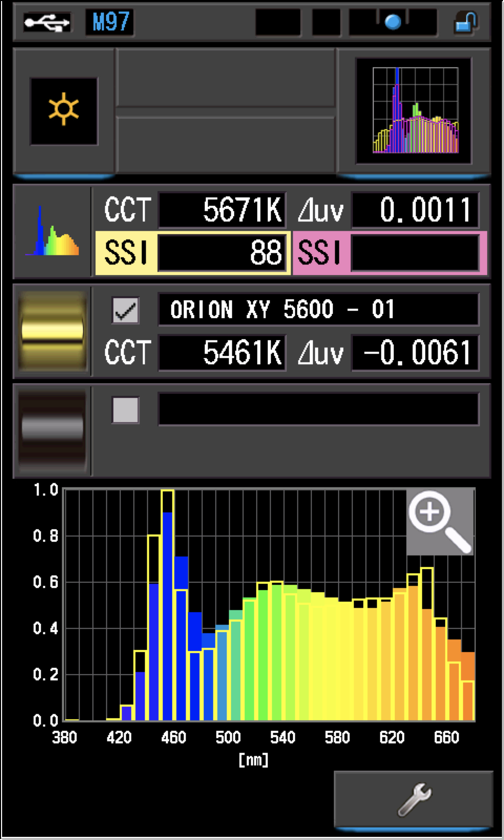The height and width of the screenshot is (840, 504).
Task: Zoom the graph with magnifier icon
Action: 440,521
